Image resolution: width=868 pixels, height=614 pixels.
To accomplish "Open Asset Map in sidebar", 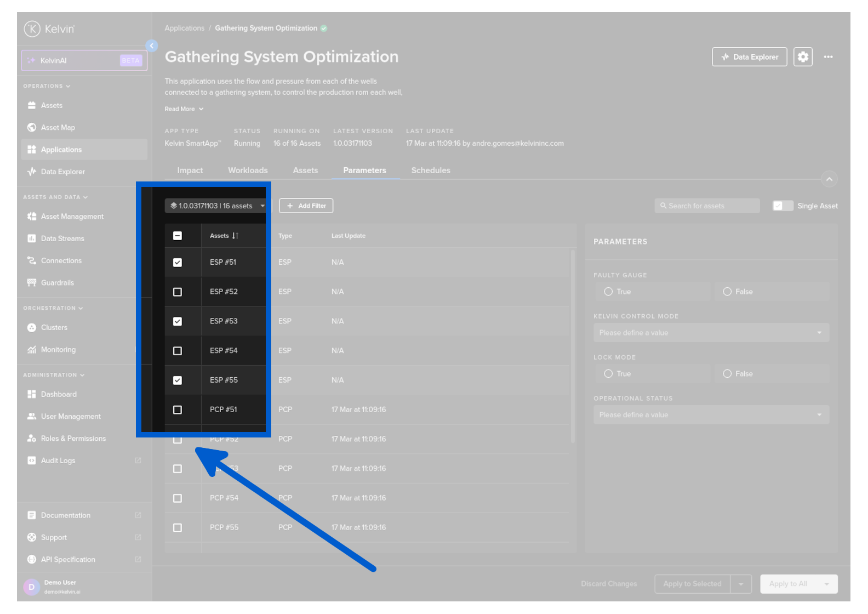I will [x=58, y=128].
